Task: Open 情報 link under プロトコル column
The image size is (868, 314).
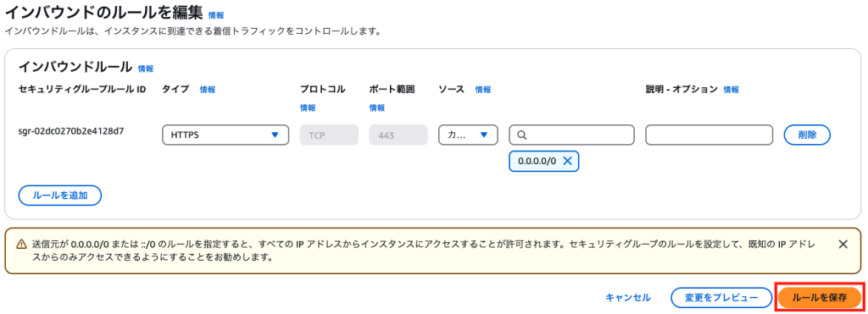Action: click(308, 107)
